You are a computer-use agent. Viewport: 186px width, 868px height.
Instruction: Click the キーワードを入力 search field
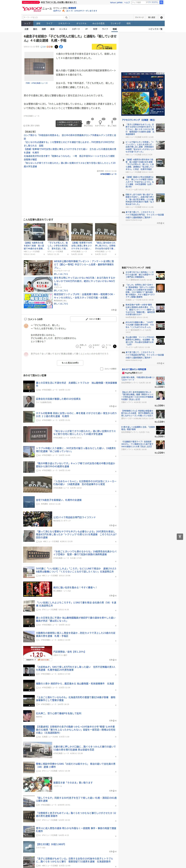point(44,18)
